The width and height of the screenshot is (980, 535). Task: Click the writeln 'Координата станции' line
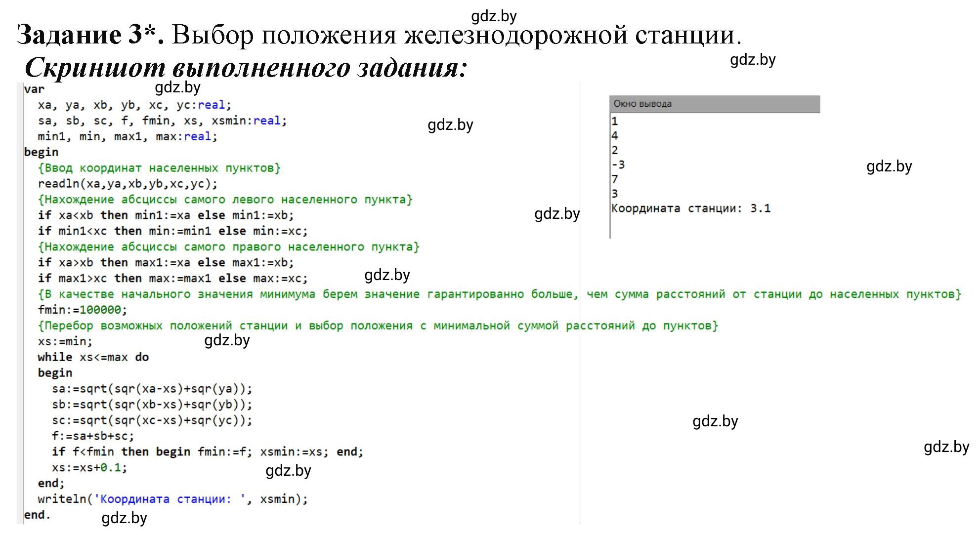click(x=172, y=499)
